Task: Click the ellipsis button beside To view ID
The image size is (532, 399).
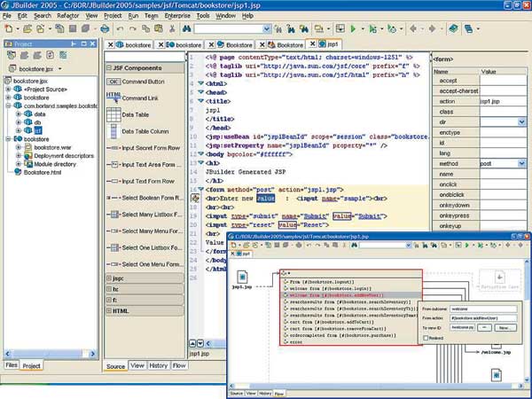Action: pyautogui.click(x=484, y=327)
